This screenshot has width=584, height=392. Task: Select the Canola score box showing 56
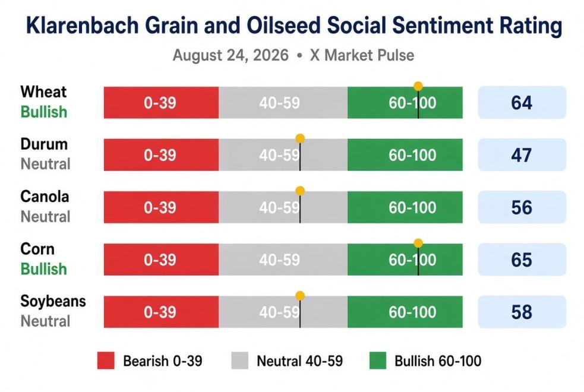[x=522, y=207]
